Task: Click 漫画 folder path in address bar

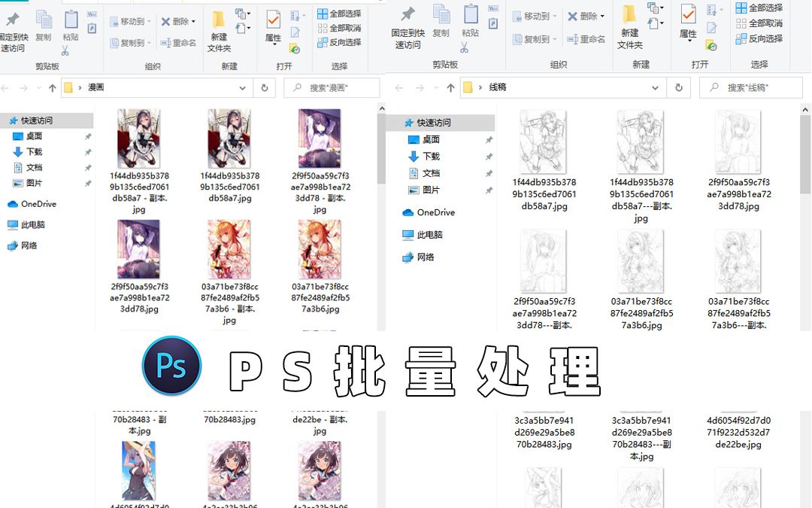Action: pos(96,87)
